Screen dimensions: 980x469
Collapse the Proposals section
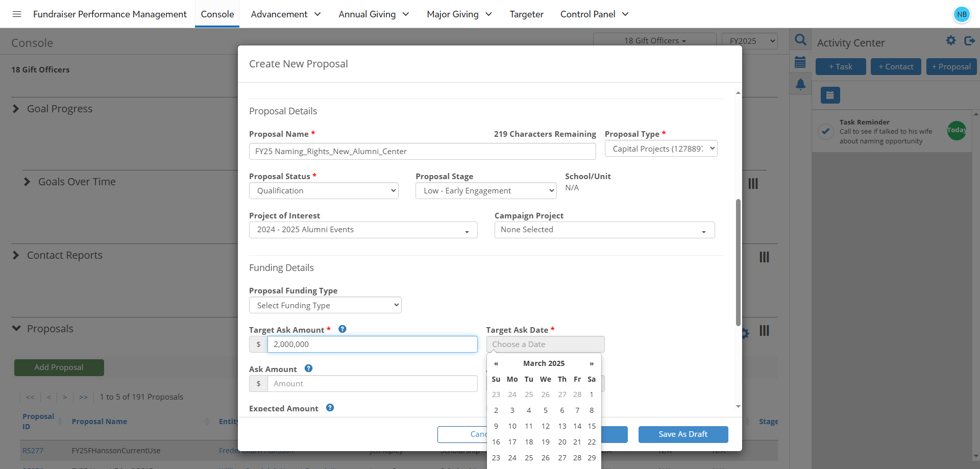tap(16, 328)
